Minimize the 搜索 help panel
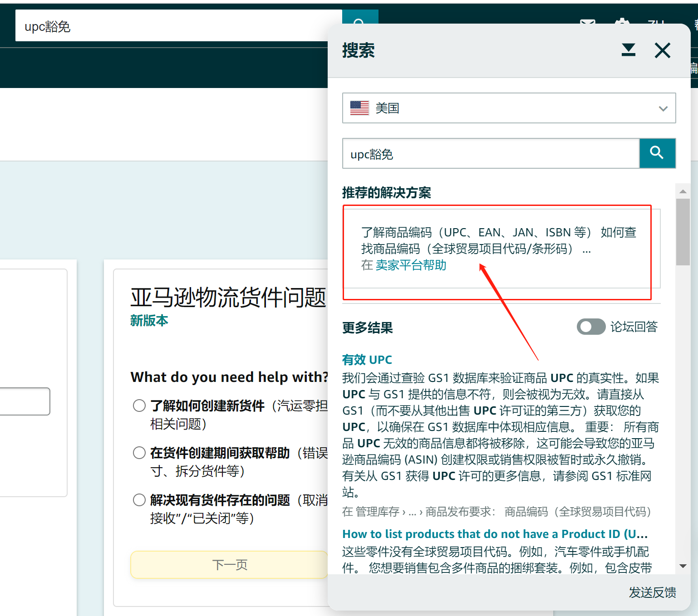 pyautogui.click(x=628, y=50)
